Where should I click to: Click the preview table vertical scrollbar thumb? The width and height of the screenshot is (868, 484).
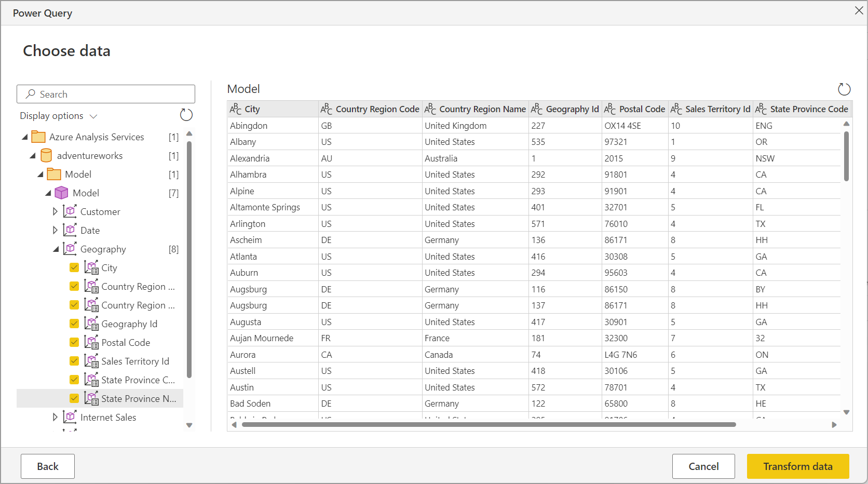[x=846, y=156]
